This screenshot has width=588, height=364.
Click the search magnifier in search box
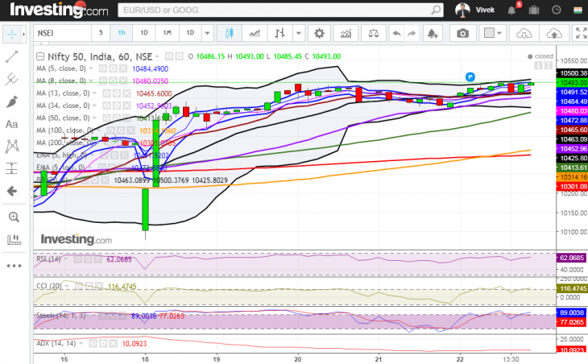coord(436,10)
